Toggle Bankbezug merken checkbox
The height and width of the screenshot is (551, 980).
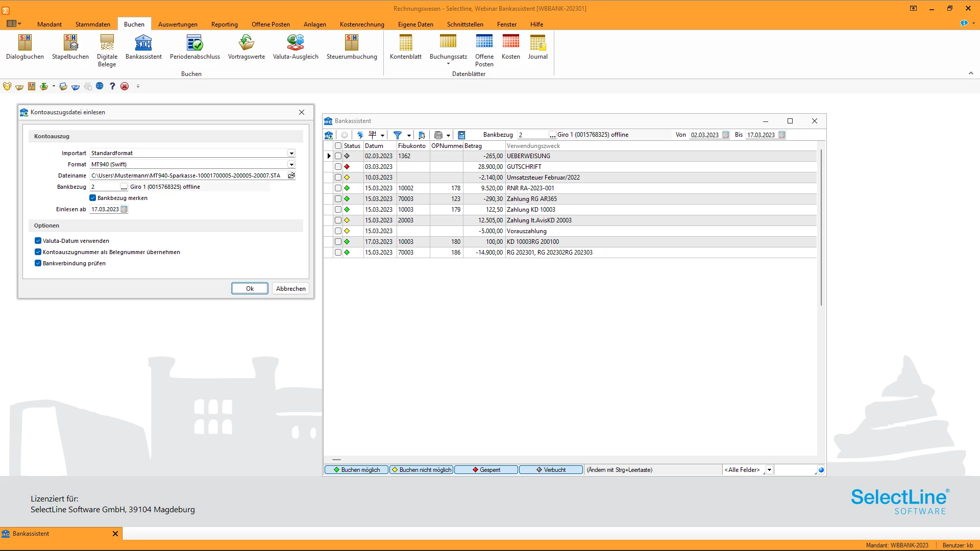pyautogui.click(x=93, y=198)
